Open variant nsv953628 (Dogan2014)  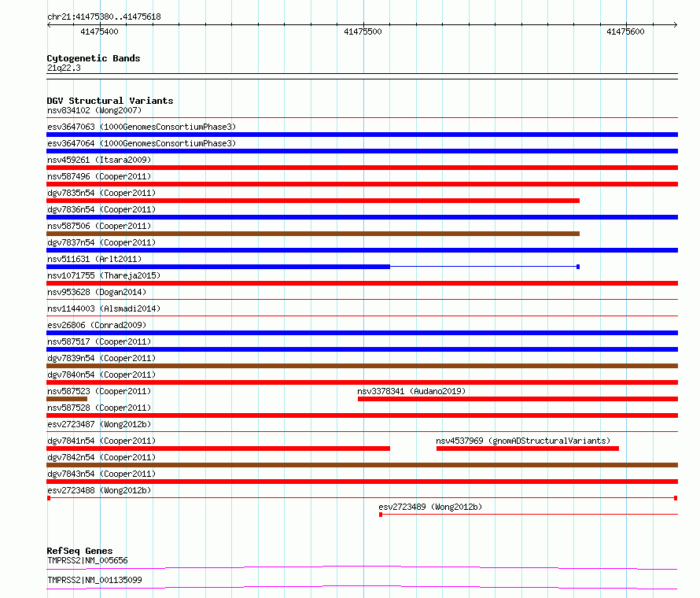(x=97, y=292)
